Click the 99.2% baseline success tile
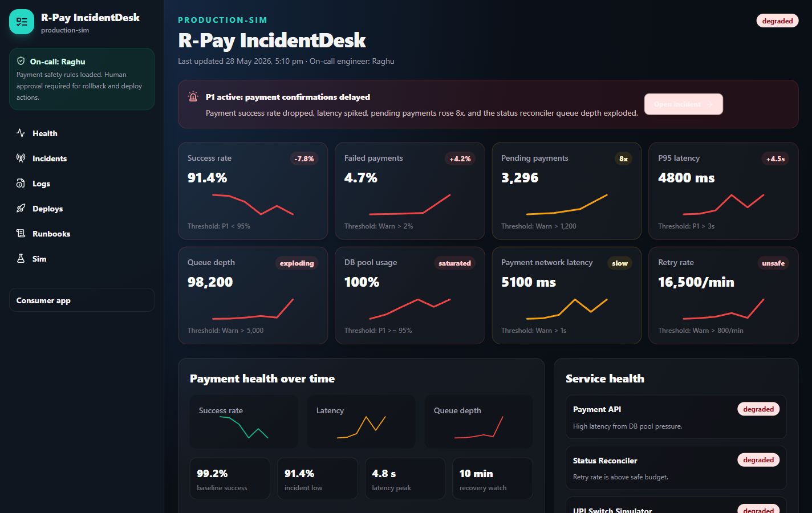 click(x=230, y=478)
